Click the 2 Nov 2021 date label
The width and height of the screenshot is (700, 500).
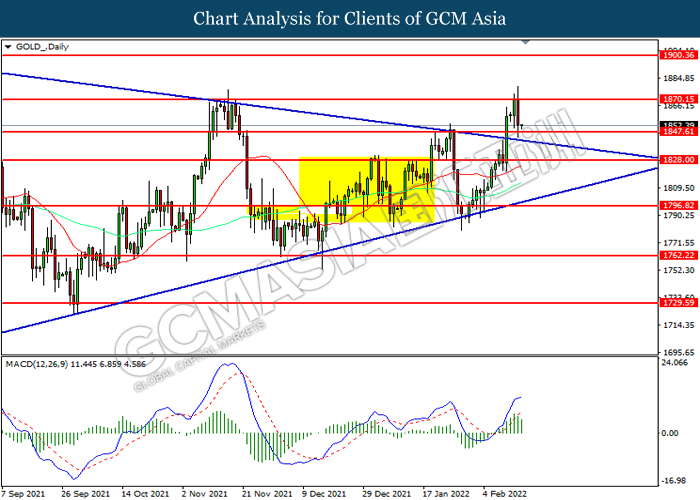(205, 494)
